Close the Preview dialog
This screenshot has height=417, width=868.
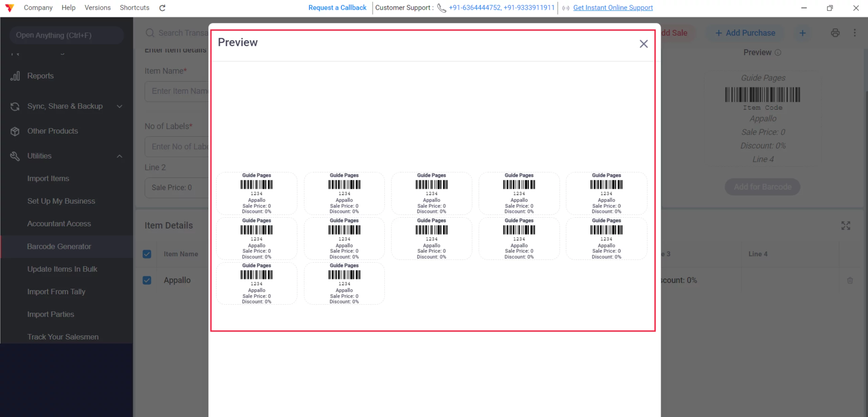click(x=643, y=44)
